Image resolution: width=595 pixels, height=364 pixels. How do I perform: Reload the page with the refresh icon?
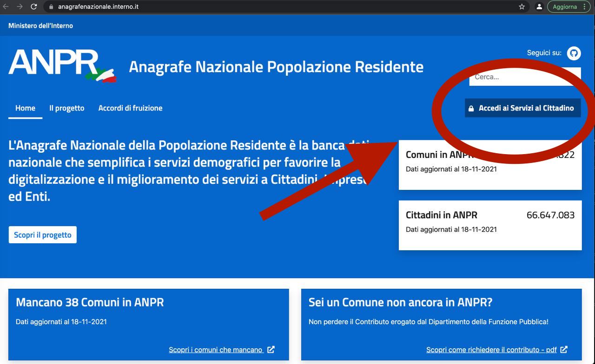coord(33,7)
